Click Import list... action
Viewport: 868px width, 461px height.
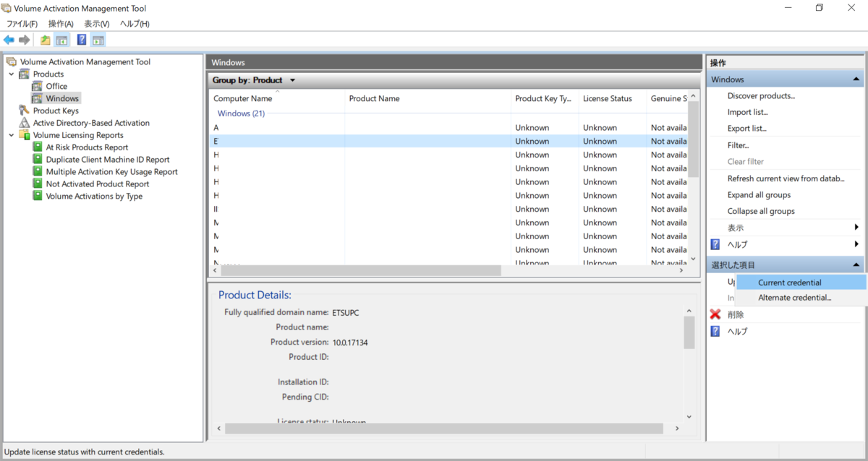[748, 112]
